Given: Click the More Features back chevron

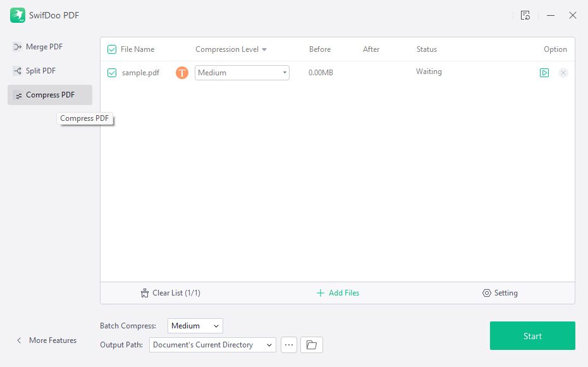Looking at the screenshot, I should pos(19,340).
